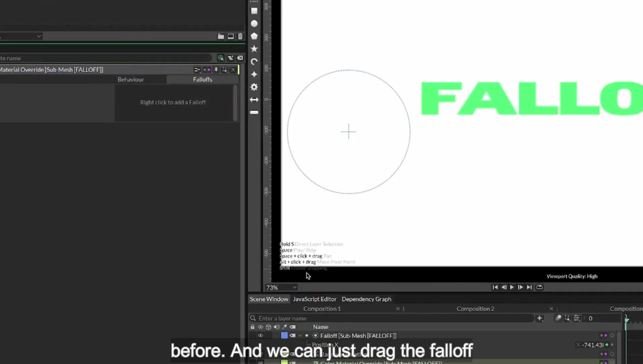Select the four-point star shape tool
The image size is (643, 364).
(x=254, y=74)
